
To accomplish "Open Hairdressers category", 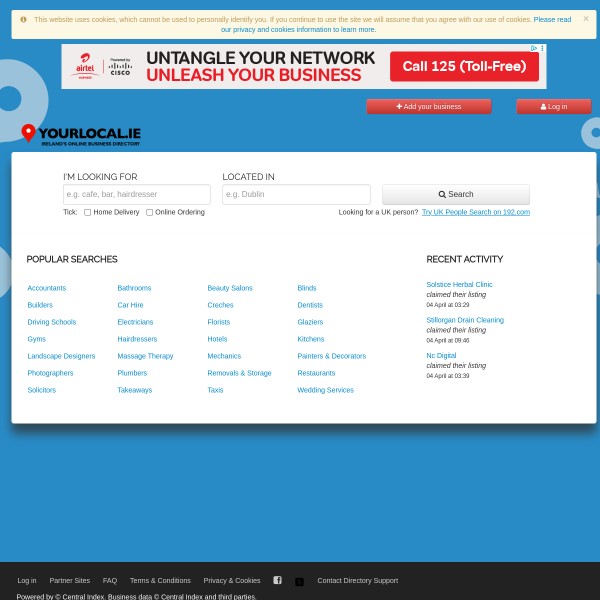I will 137,339.
